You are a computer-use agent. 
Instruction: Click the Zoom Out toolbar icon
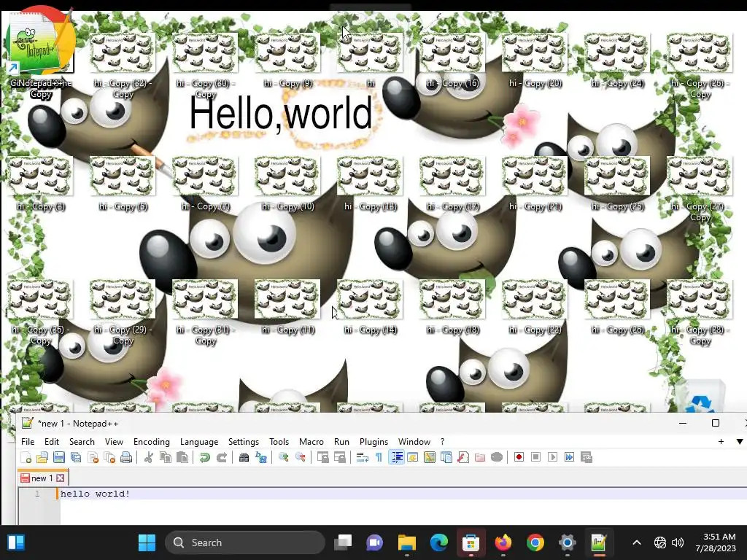pos(300,458)
